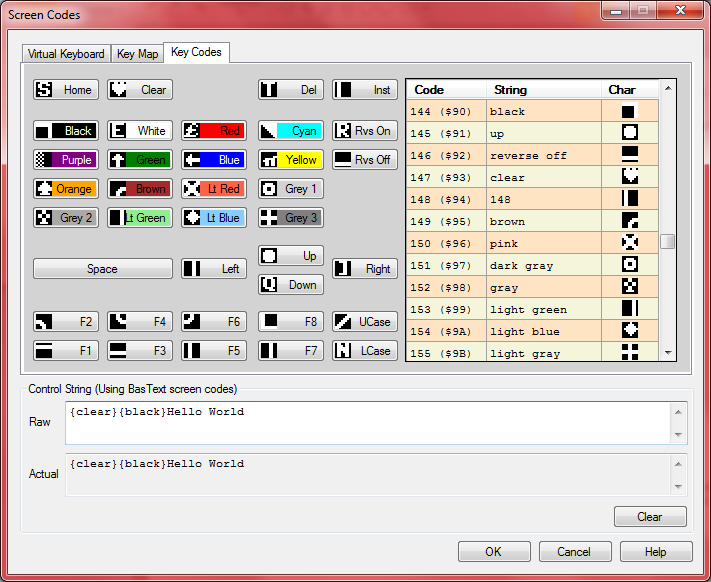Screen dimensions: 711x582
Task: Sort table by the String column header
Action: (x=544, y=90)
